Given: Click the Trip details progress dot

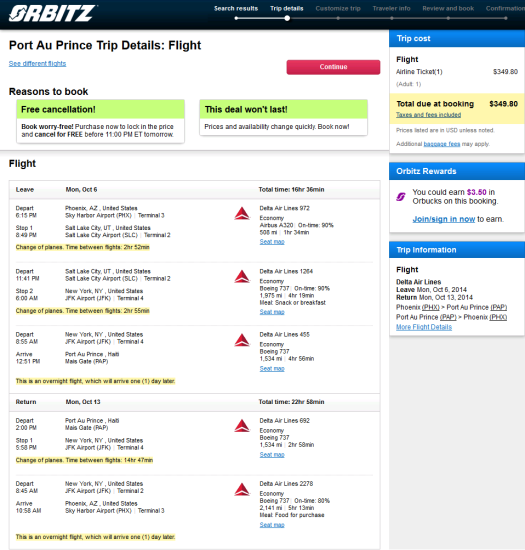Looking at the screenshot, I should coord(287,18).
